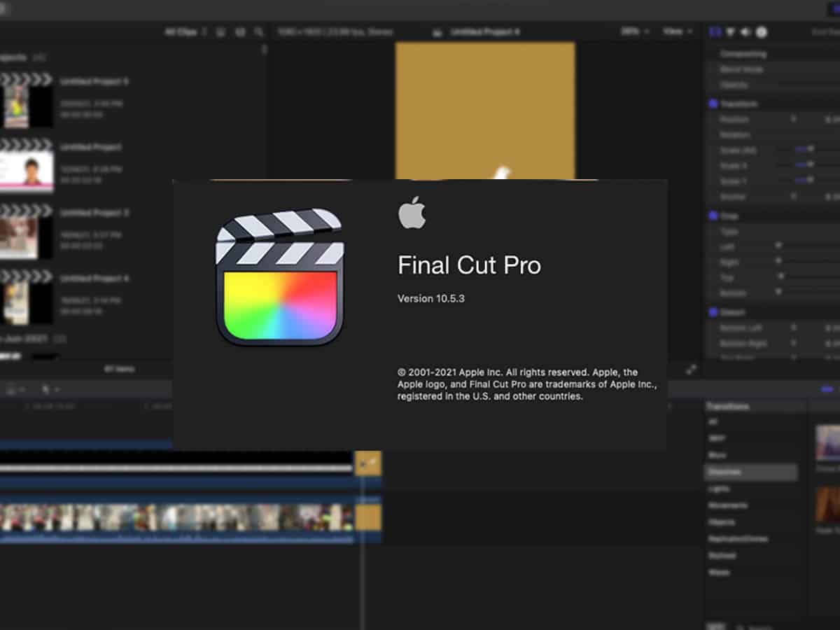Viewport: 840px width, 630px height.
Task: Click the viewer full-screen arrows icon
Action: coord(691,370)
